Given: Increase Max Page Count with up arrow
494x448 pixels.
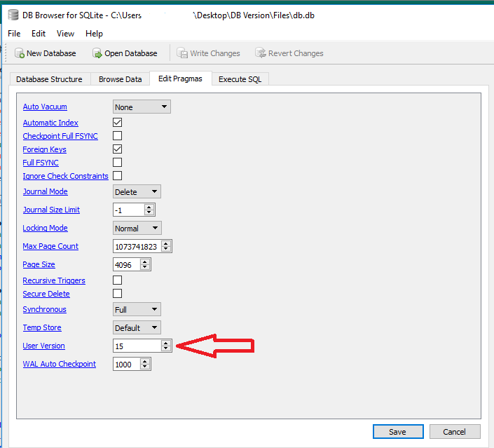Looking at the screenshot, I should pos(165,243).
